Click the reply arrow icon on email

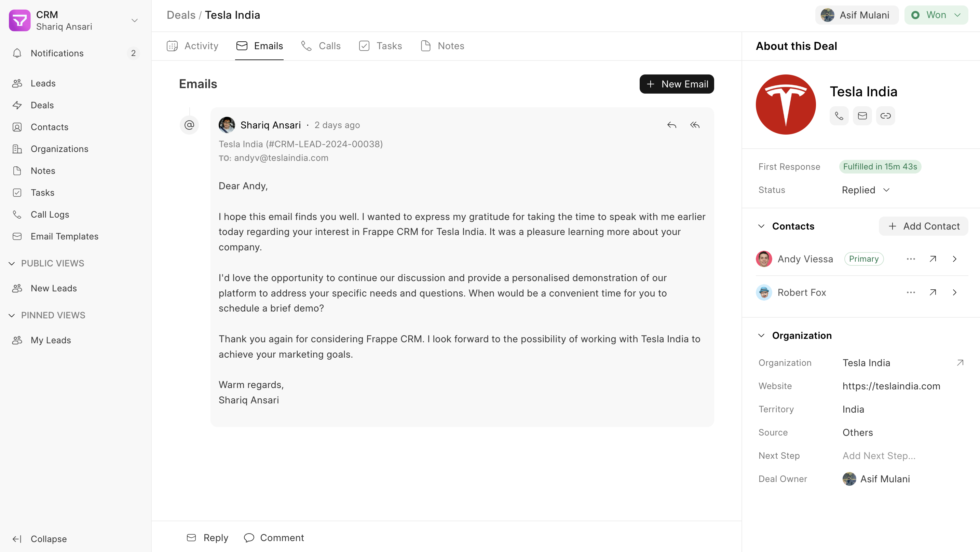click(x=671, y=125)
